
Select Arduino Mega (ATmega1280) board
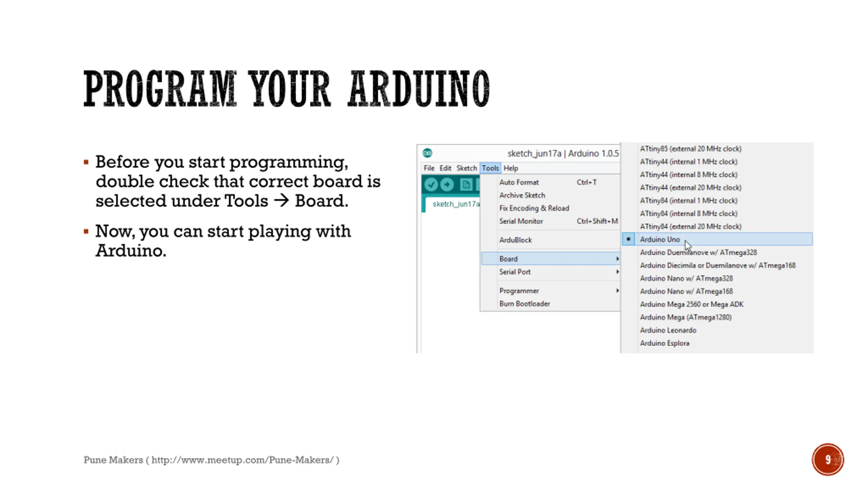[717, 317]
